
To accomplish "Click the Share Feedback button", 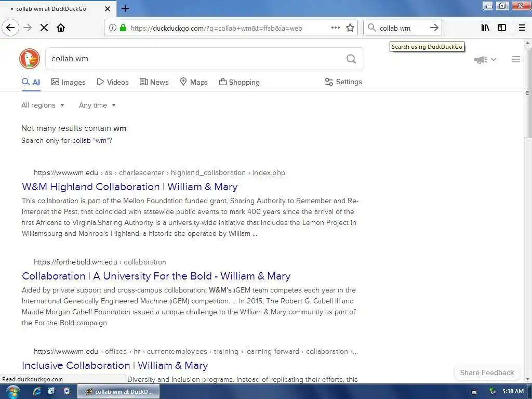I will [487, 373].
